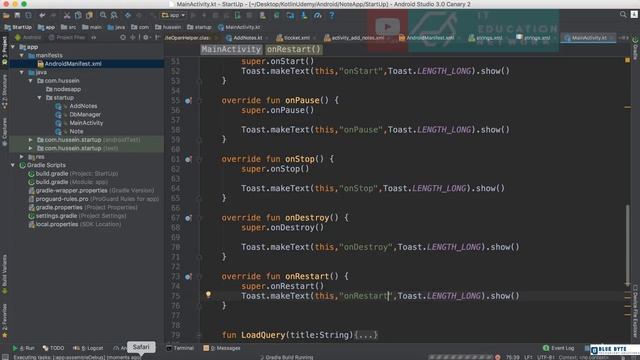This screenshot has width=640, height=360.
Task: Click the Scroll from Source target icon
Action: coord(123,37)
